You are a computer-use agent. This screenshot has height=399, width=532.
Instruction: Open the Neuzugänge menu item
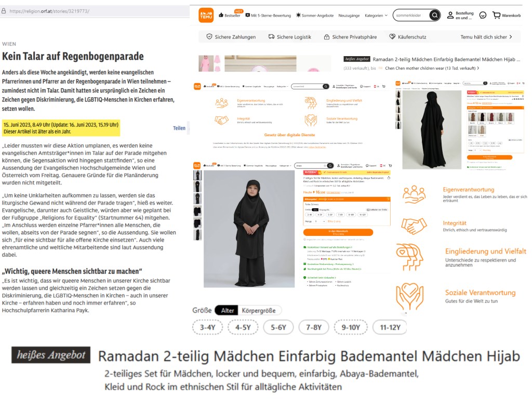pos(349,16)
